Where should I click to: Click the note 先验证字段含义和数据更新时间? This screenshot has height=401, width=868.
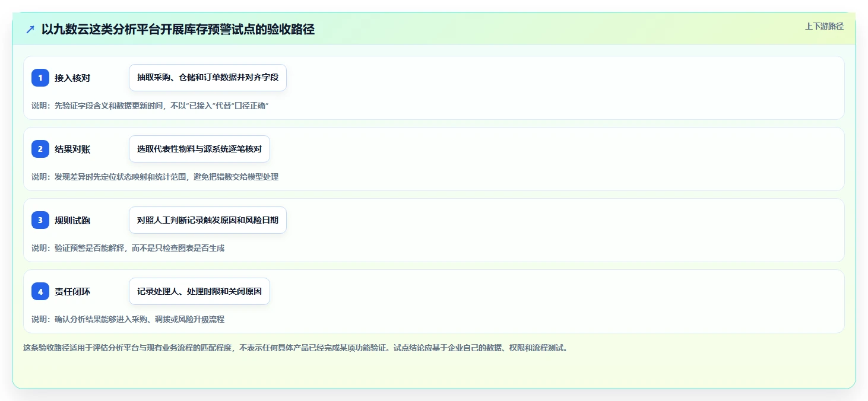tap(150, 106)
